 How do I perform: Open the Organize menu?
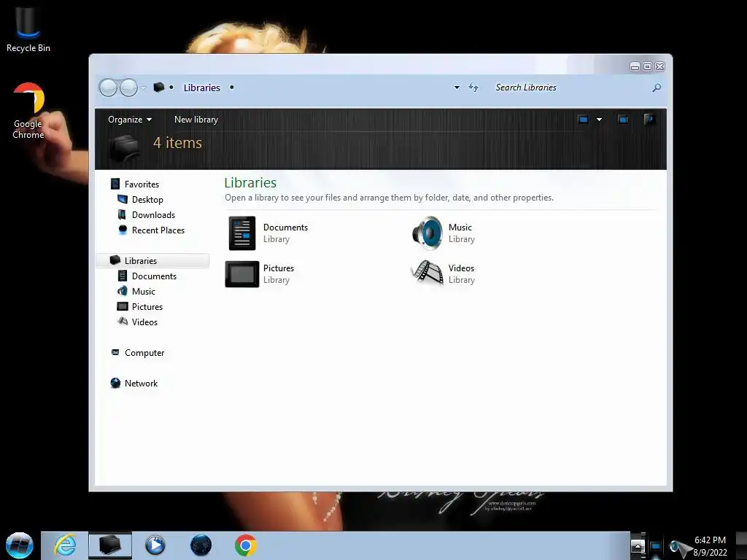coord(130,120)
